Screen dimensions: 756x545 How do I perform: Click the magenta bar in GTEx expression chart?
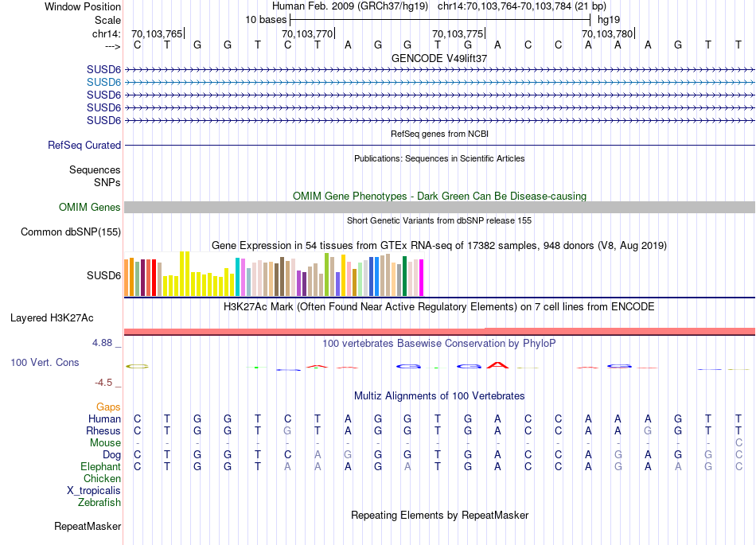(421, 278)
